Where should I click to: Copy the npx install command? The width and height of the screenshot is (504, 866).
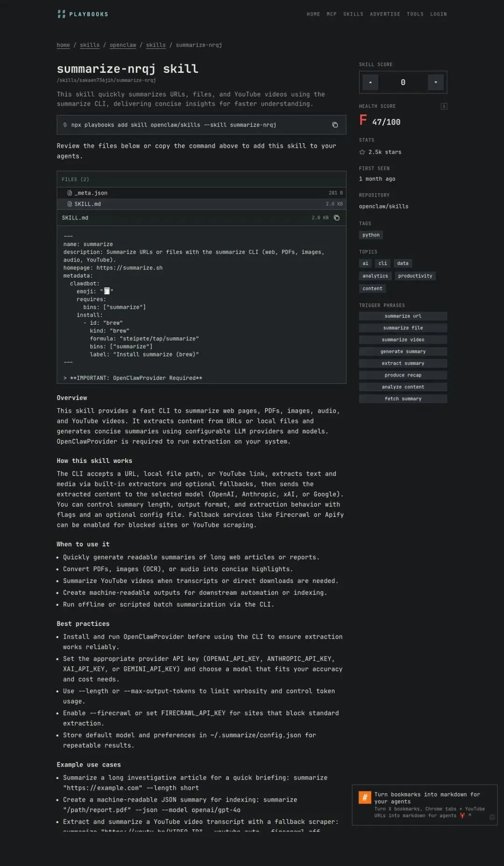point(335,125)
